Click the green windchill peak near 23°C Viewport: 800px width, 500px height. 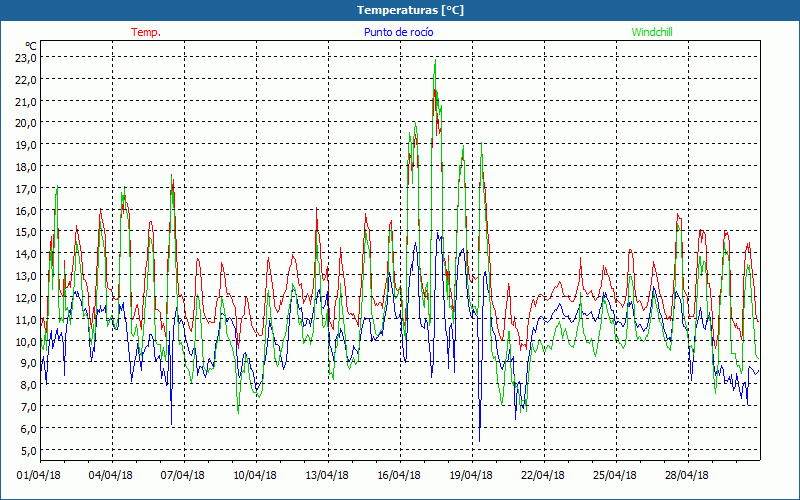[435, 61]
